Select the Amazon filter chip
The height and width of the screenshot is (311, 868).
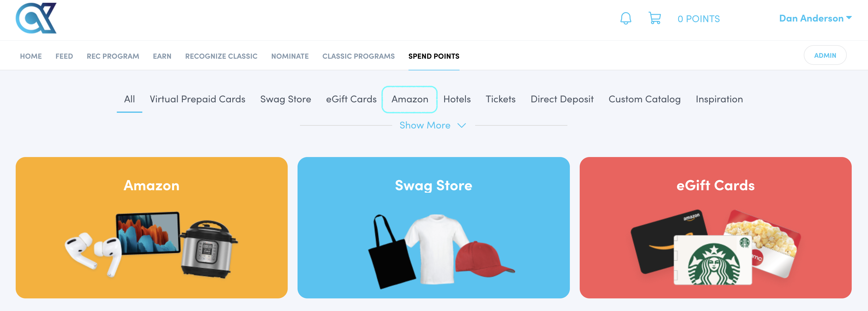tap(409, 99)
